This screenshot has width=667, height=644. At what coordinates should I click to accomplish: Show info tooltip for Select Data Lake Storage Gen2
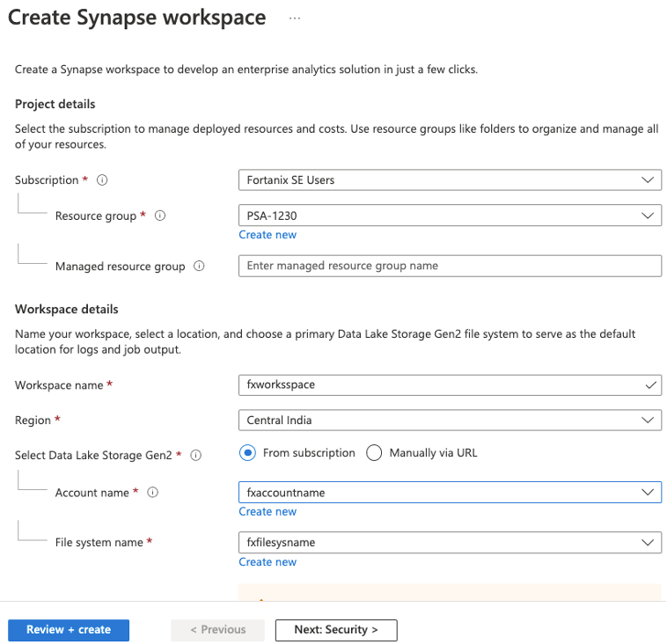(x=195, y=455)
